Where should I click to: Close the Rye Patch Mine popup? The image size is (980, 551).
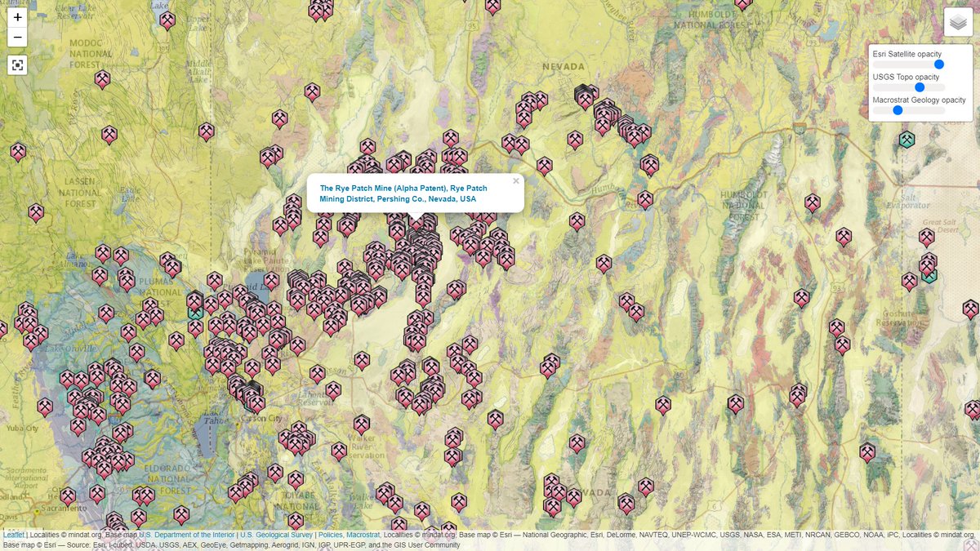point(516,181)
